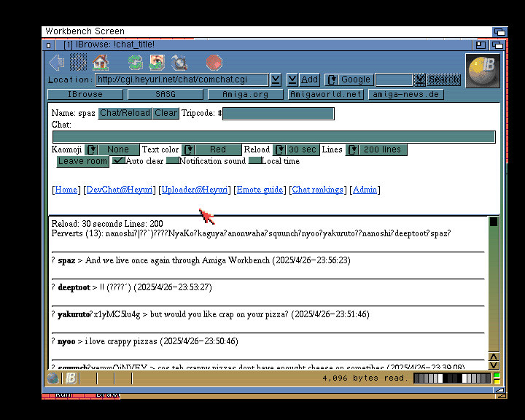Stop loading with the red stop icon
Viewport: 525px width, 420px height.
click(x=214, y=63)
